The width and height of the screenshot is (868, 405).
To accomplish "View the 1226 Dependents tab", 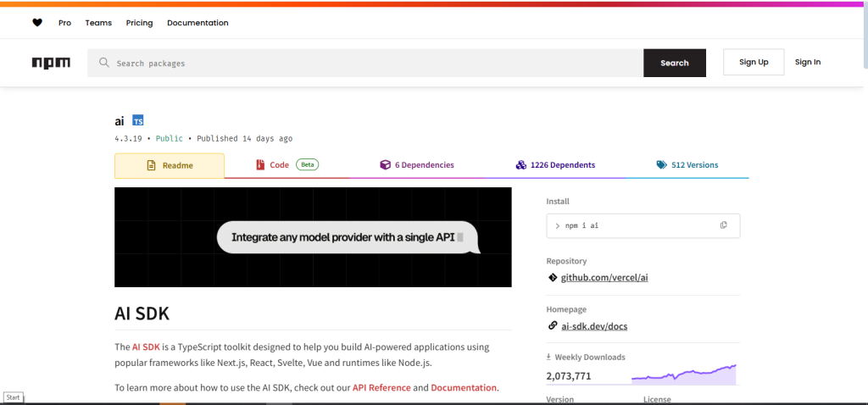I will point(555,165).
